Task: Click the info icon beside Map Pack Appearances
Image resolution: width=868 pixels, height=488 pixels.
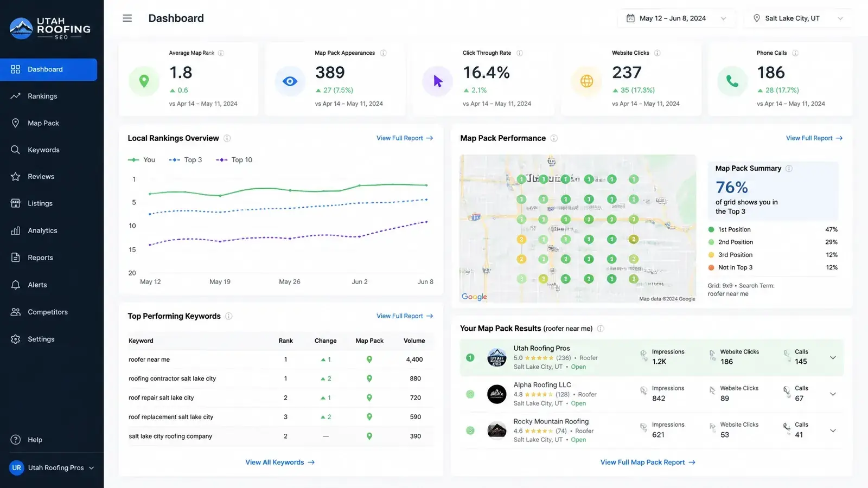Action: coord(384,53)
